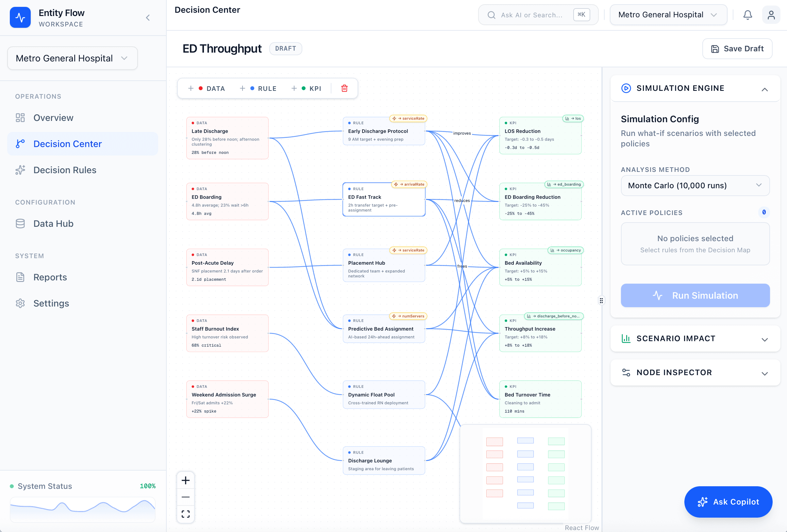Image resolution: width=787 pixels, height=532 pixels.
Task: Click the Run Simulation button
Action: 695,295
